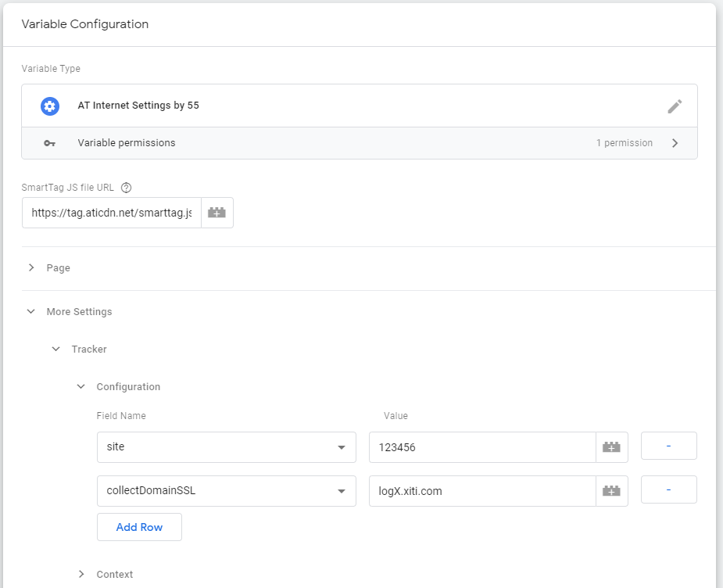
Task: Click the value field containing 123456
Action: point(481,447)
